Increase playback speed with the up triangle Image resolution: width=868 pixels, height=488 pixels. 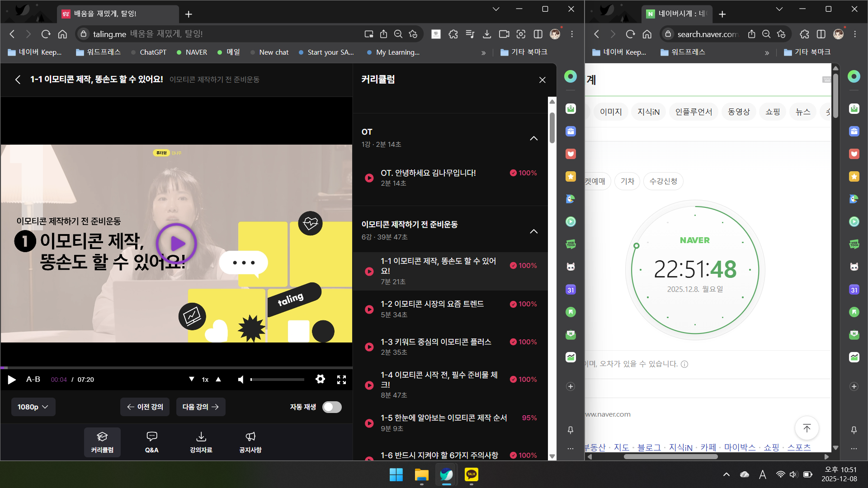[218, 380]
